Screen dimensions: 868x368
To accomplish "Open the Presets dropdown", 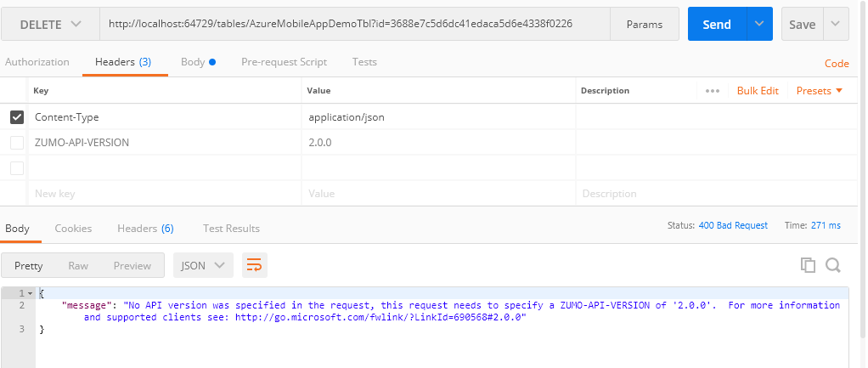I will pyautogui.click(x=819, y=91).
